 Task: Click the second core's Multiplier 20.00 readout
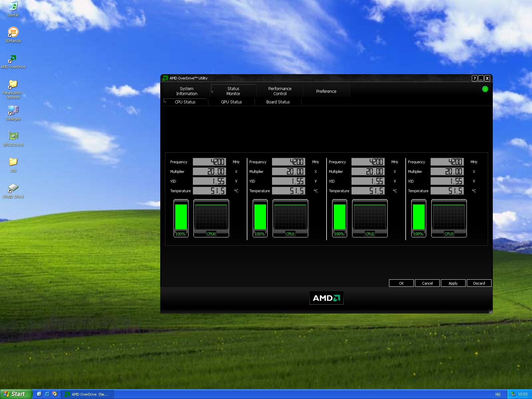tap(289, 172)
